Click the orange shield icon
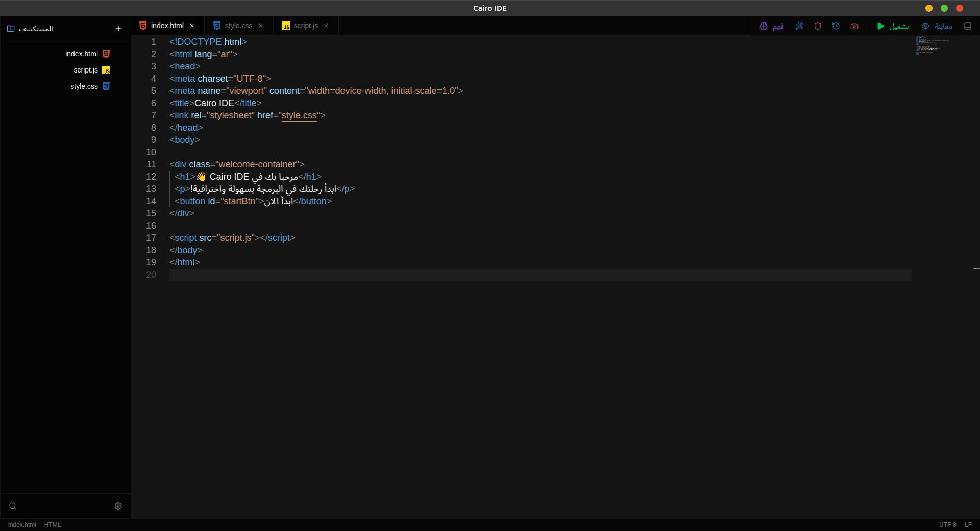Image resolution: width=980 pixels, height=531 pixels. [x=818, y=26]
